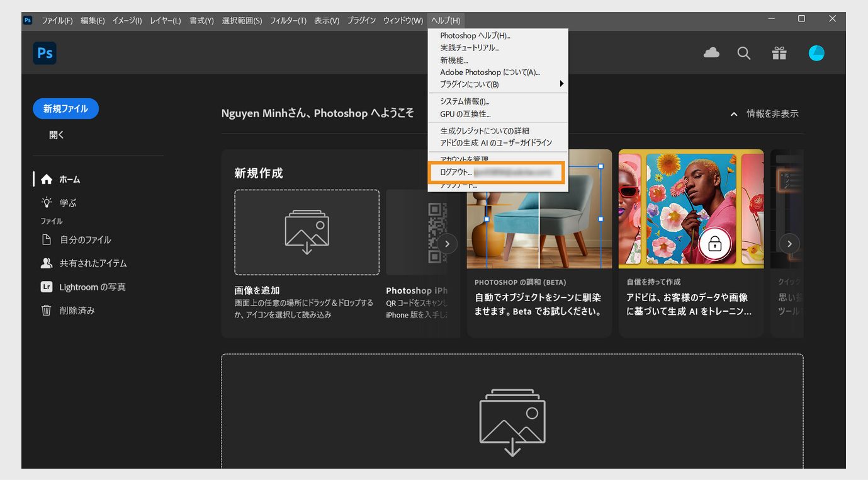868x480 pixels.
Task: Choose Photoshop ヘルプ(H)... menu entry
Action: tap(498, 36)
